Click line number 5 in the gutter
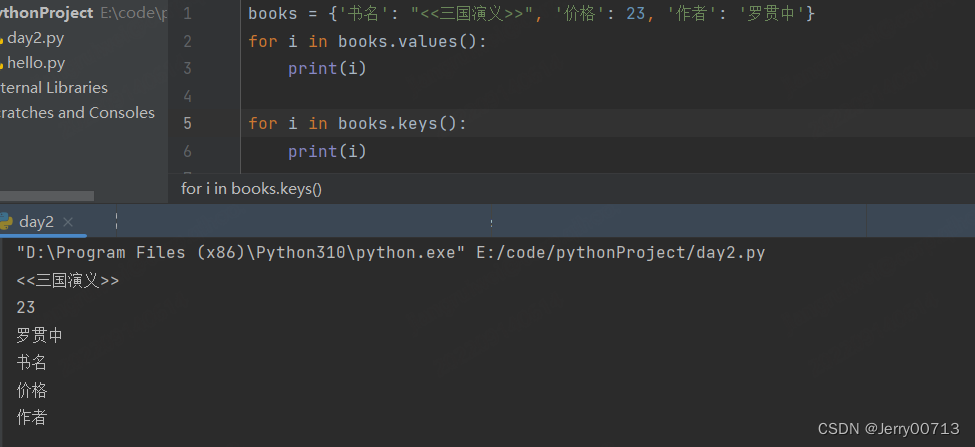The image size is (975, 447). (x=187, y=124)
